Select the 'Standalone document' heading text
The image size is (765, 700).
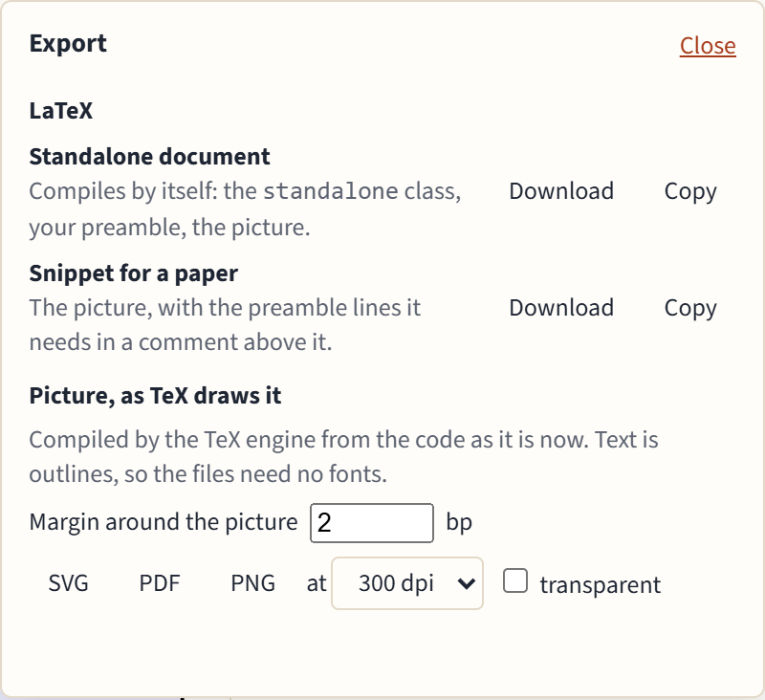tap(149, 157)
